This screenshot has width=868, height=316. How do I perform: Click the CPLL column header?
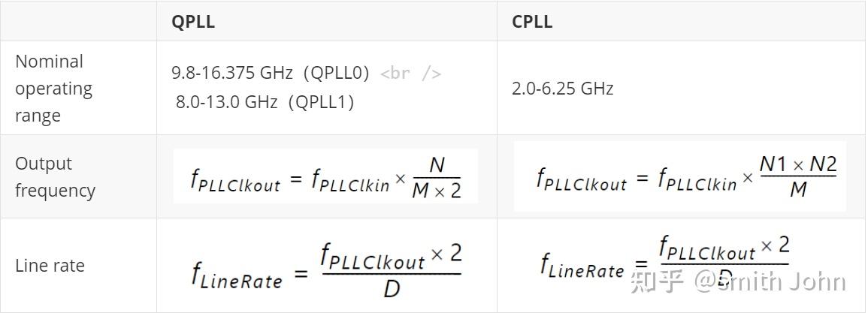tap(532, 22)
